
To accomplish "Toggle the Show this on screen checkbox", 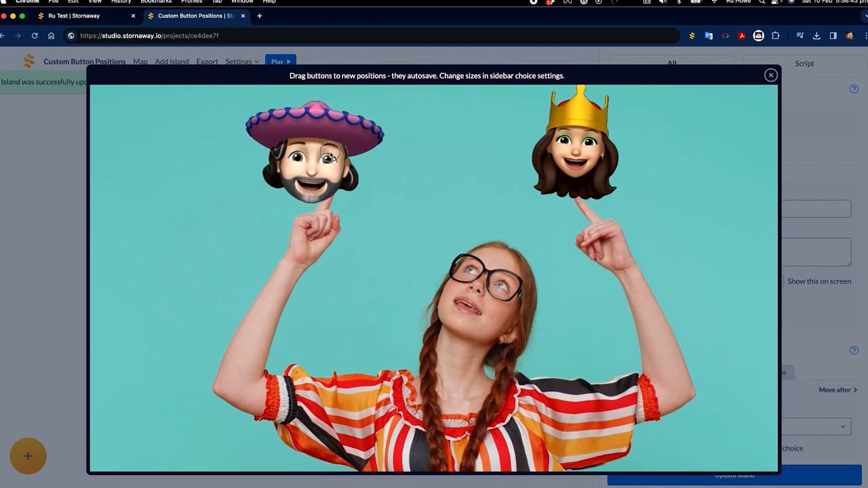I will [781, 281].
